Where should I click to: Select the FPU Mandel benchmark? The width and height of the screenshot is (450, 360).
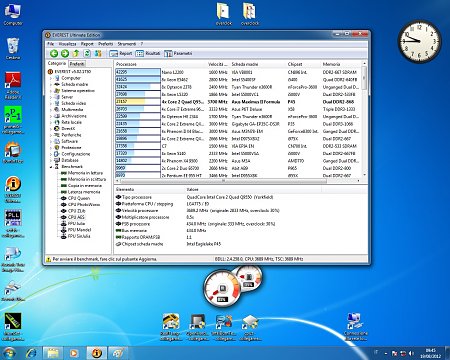(76, 230)
